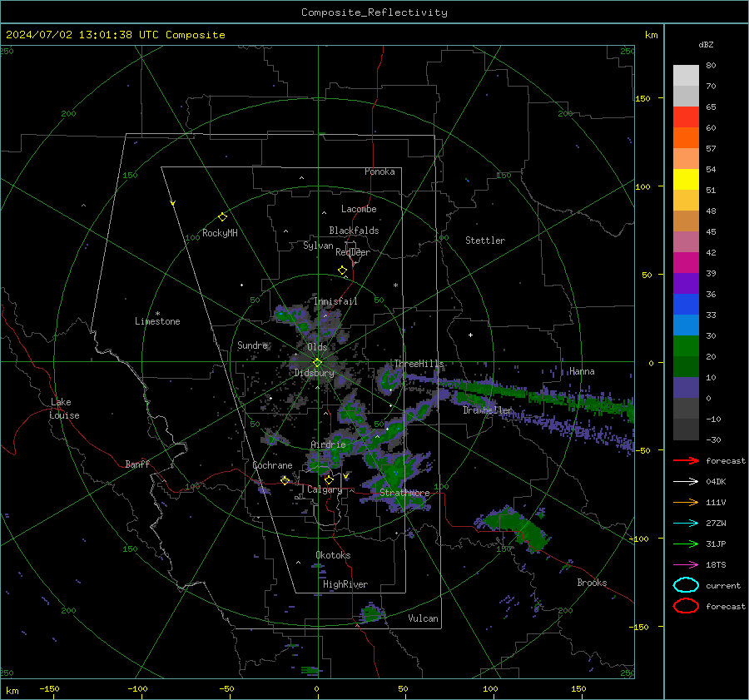
Task: Click the Sundre town label
Action: (252, 345)
